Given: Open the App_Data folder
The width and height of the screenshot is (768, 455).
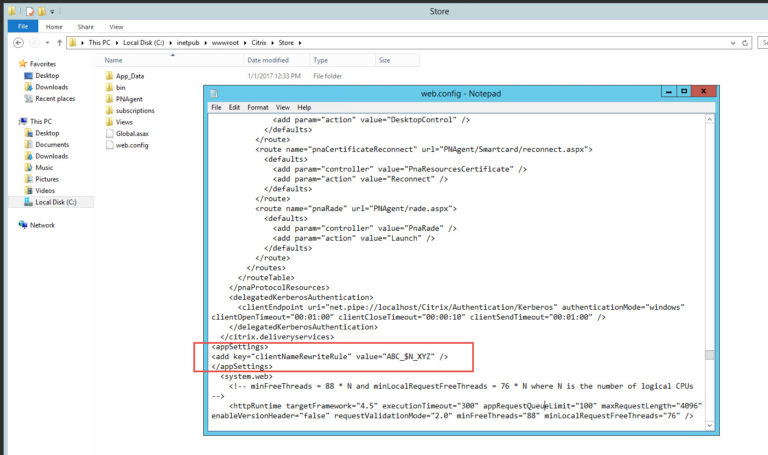Looking at the screenshot, I should [129, 75].
